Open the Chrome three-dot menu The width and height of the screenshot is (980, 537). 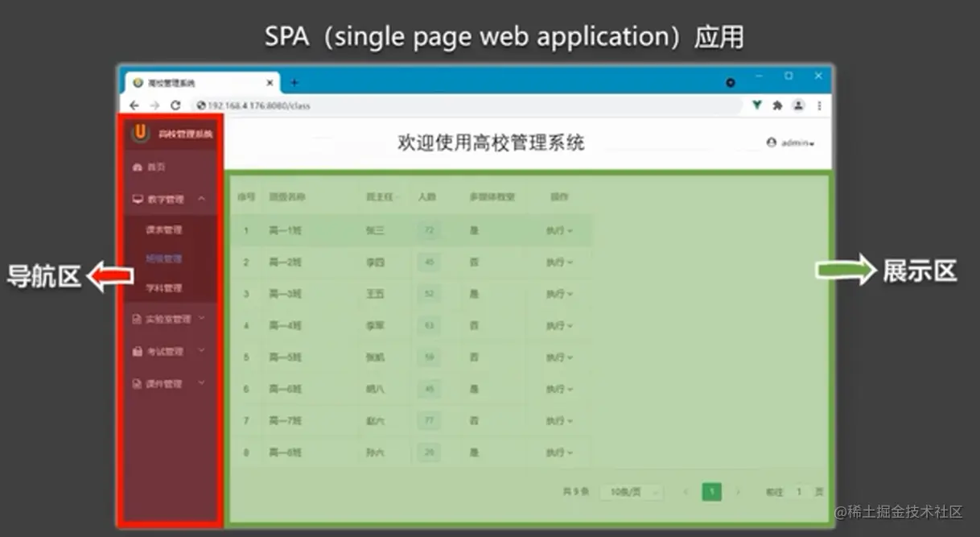tap(819, 105)
